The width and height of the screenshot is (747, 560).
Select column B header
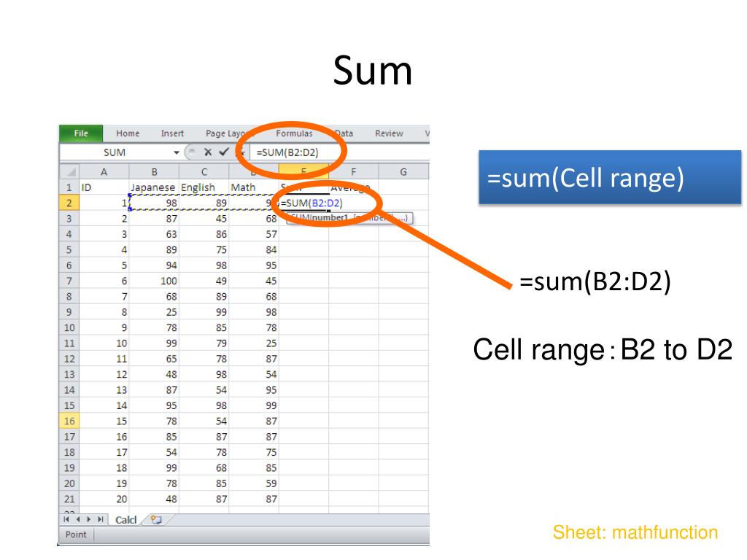[154, 172]
